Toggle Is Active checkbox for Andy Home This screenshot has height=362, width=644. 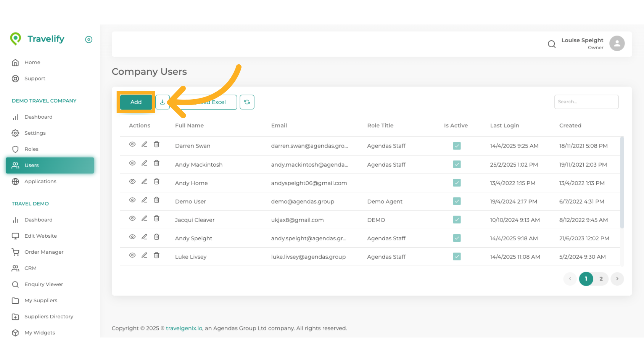[457, 183]
